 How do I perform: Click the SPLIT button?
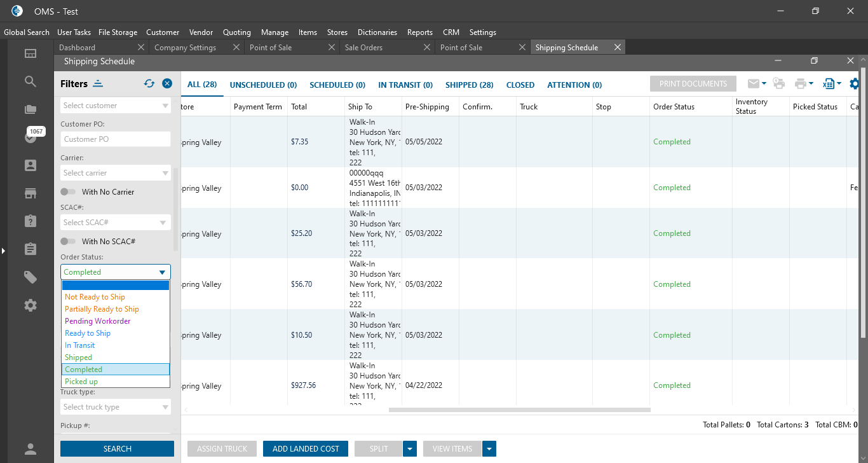coord(379,449)
